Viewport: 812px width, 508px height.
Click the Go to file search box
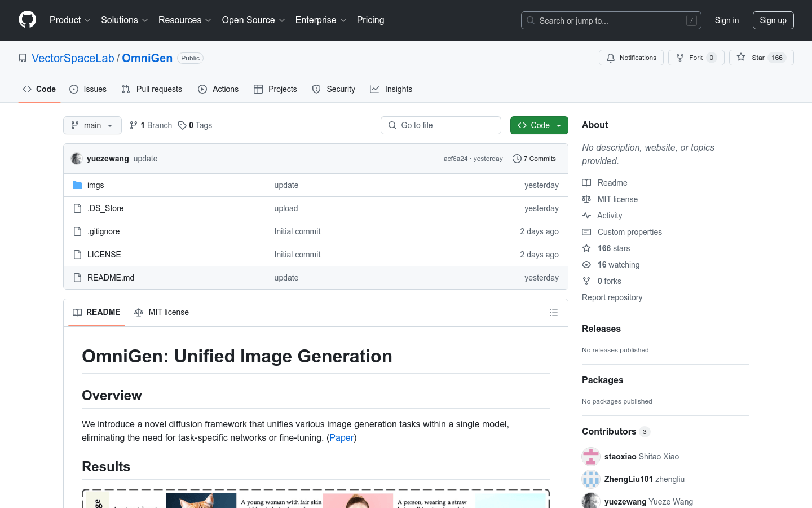pyautogui.click(x=441, y=125)
